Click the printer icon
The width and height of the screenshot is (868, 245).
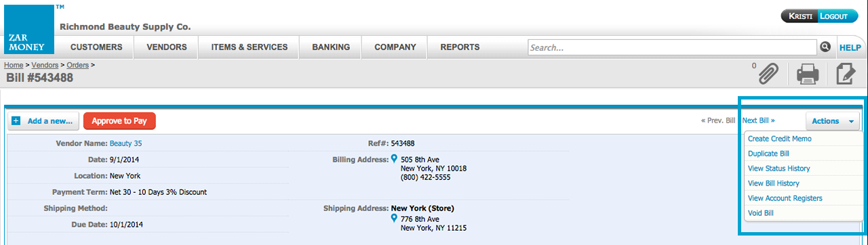807,73
